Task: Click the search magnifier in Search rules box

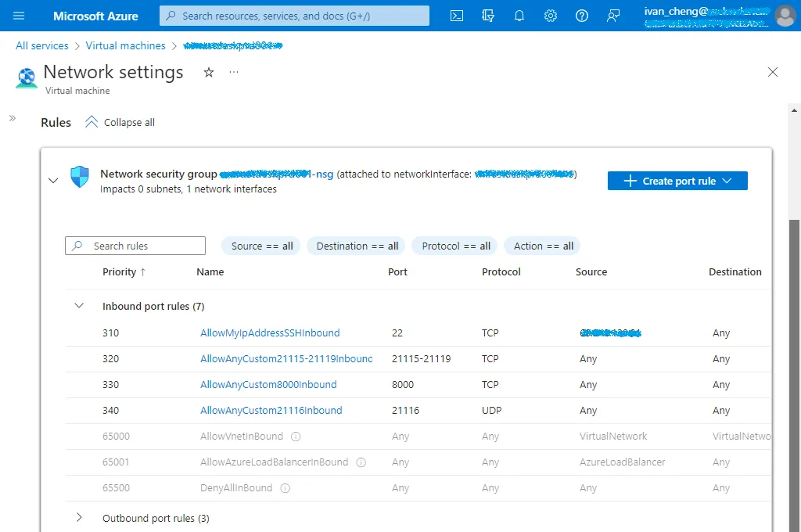Action: click(77, 246)
